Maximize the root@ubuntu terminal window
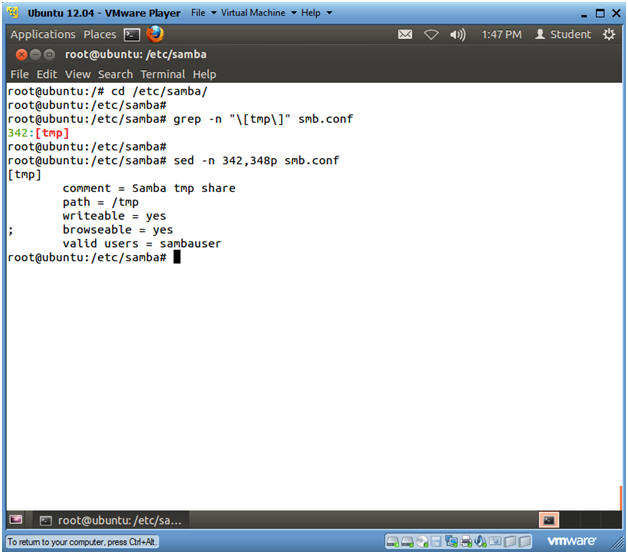Viewport: 628px width, 554px height. [49, 54]
